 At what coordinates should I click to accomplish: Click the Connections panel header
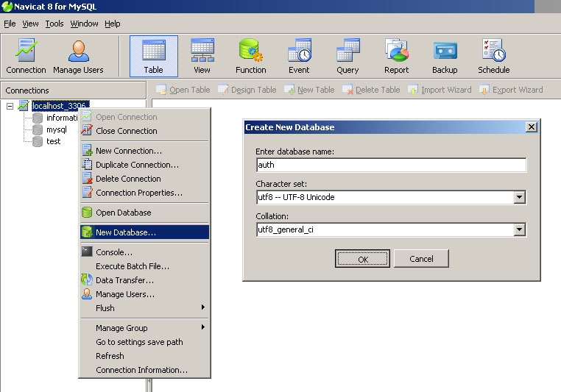click(74, 90)
